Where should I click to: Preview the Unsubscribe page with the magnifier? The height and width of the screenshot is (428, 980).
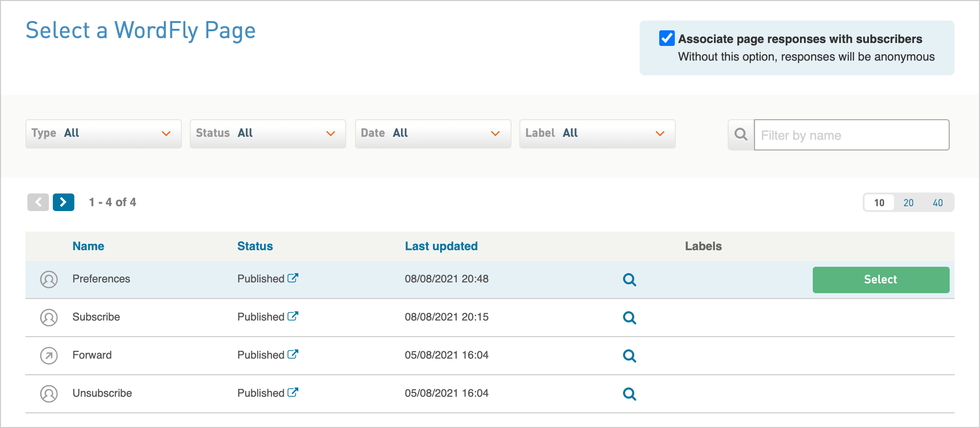pyautogui.click(x=629, y=394)
